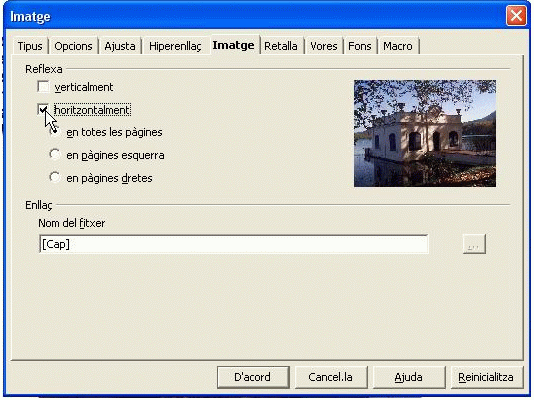The height and width of the screenshot is (400, 534).
Task: Open the Opcions tab
Action: coord(73,46)
